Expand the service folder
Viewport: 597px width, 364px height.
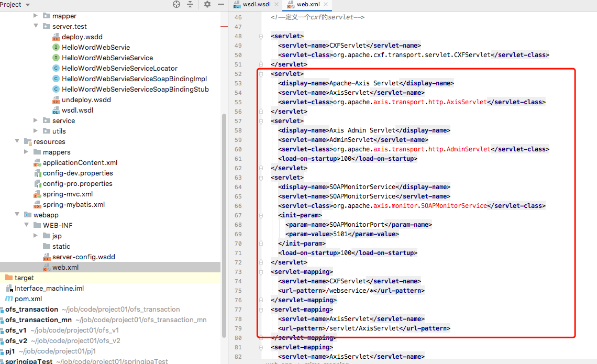[x=36, y=120]
